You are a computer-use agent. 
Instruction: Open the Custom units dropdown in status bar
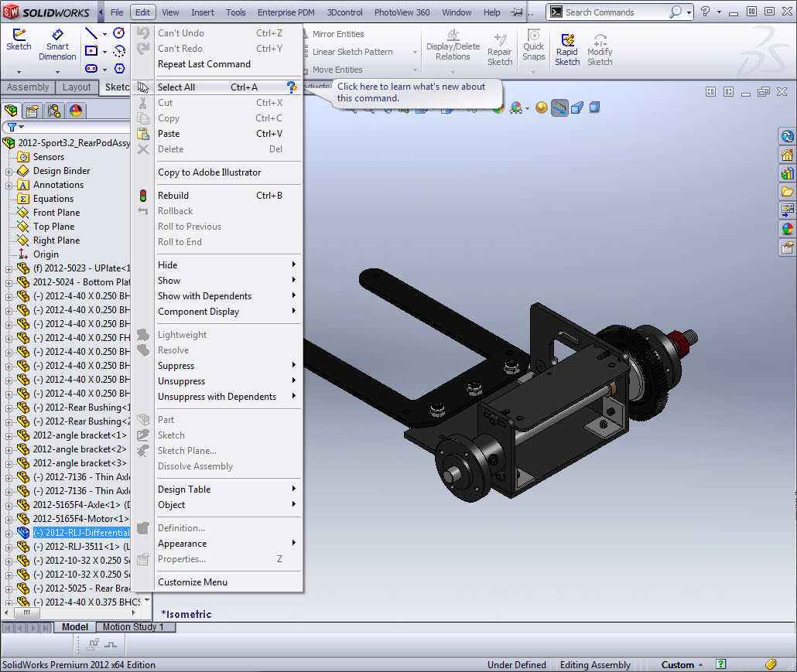click(682, 665)
